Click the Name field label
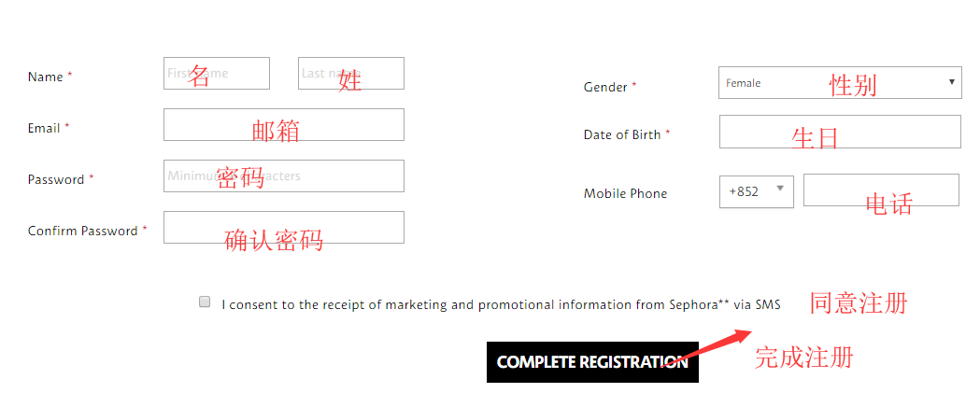Image resolution: width=980 pixels, height=393 pixels. pyautogui.click(x=46, y=77)
